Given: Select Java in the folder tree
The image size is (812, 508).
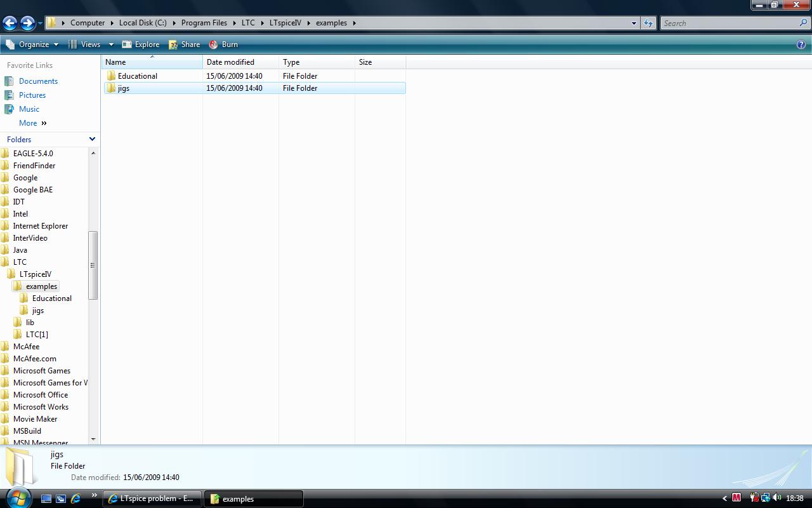Looking at the screenshot, I should click(20, 250).
